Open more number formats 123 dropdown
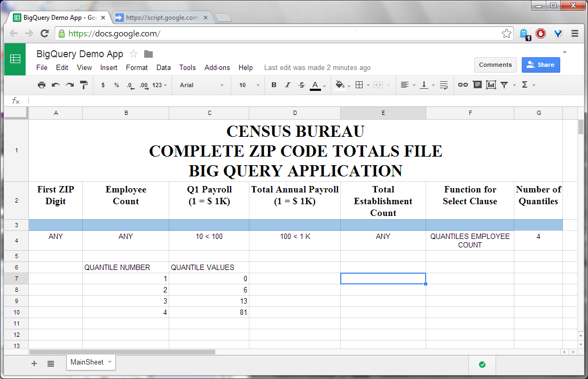 click(x=159, y=85)
